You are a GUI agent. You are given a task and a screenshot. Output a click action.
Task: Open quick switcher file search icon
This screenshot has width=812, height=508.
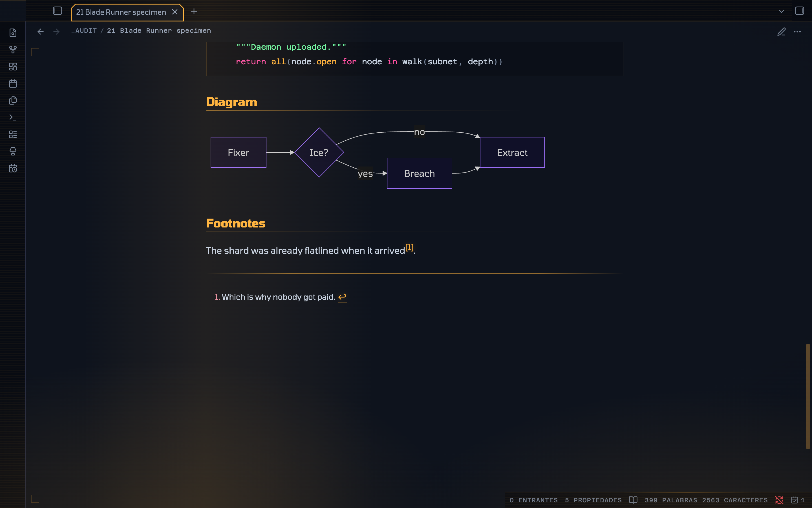[x=13, y=32]
